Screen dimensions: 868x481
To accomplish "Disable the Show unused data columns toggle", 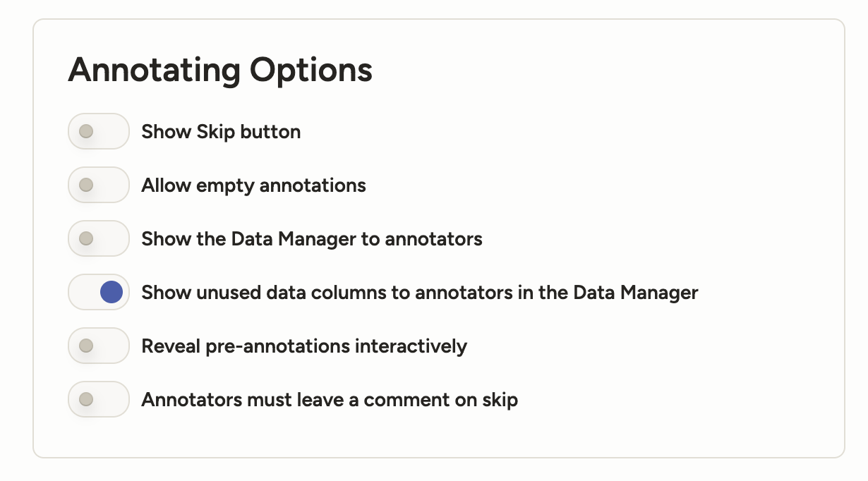I will point(99,292).
